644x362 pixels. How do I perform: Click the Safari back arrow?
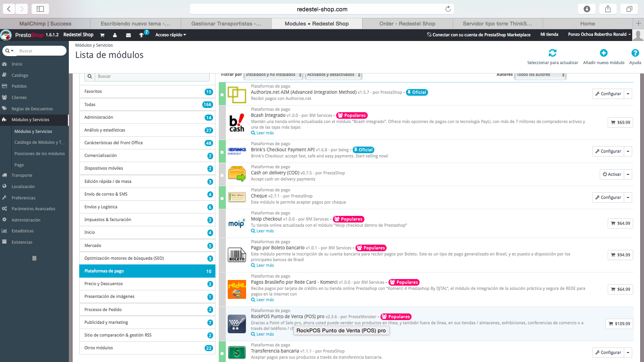9,9
